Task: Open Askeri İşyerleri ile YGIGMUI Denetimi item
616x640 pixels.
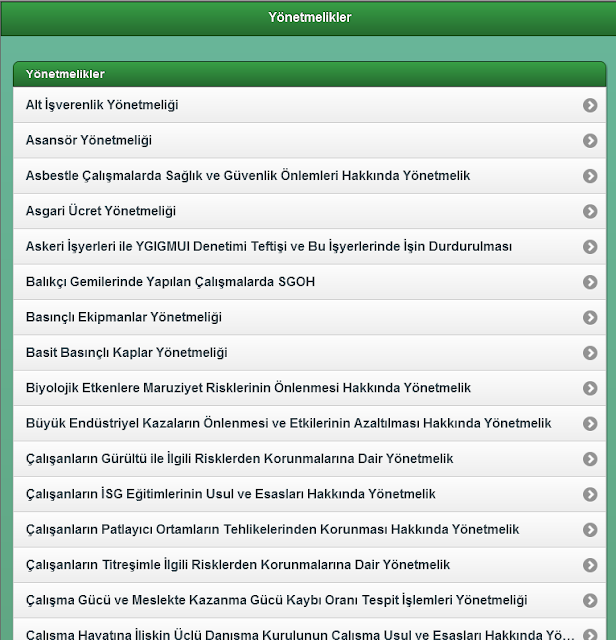Action: [x=309, y=247]
